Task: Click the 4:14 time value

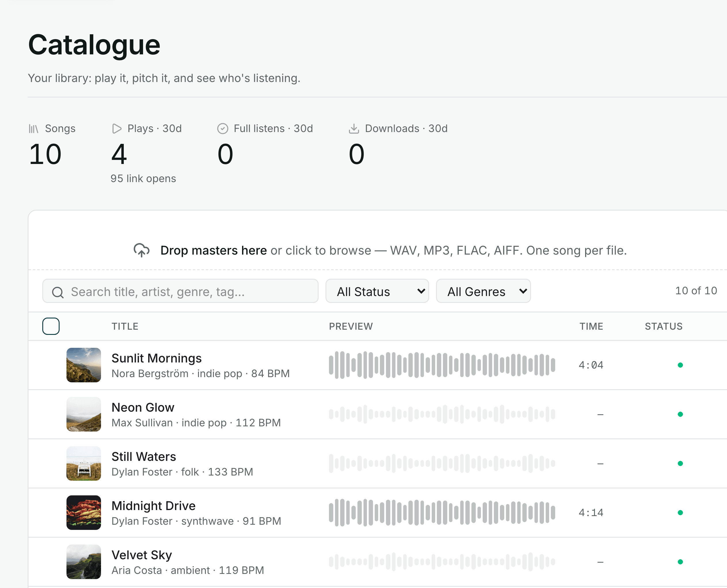Action: (591, 512)
